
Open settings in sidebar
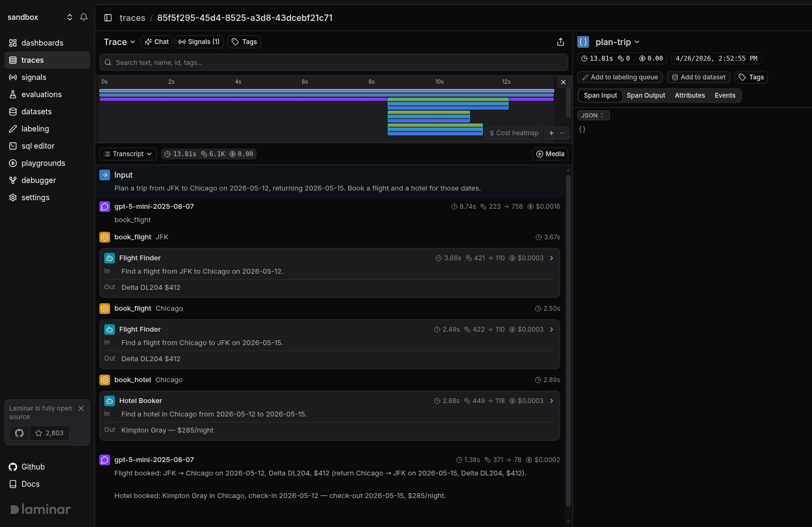(x=47, y=197)
